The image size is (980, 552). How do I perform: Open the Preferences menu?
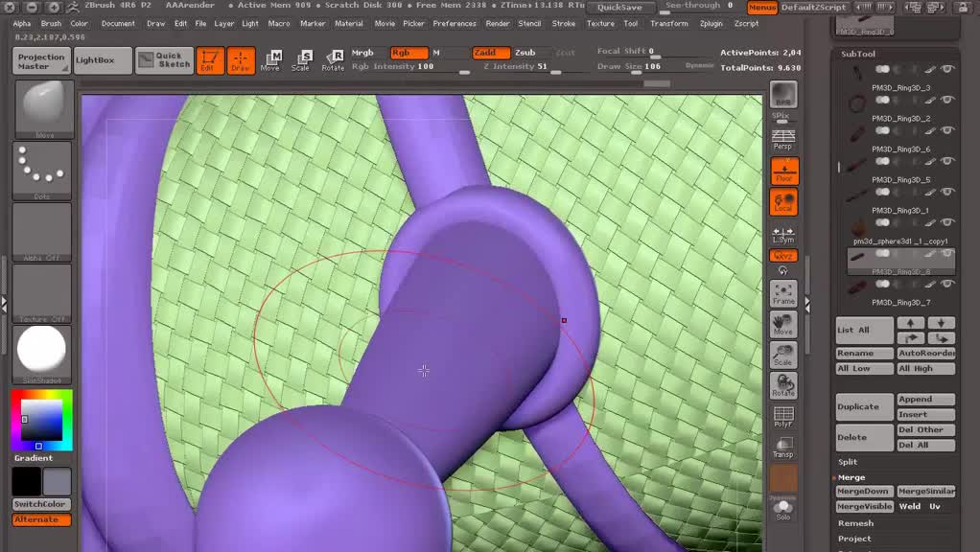pos(455,24)
